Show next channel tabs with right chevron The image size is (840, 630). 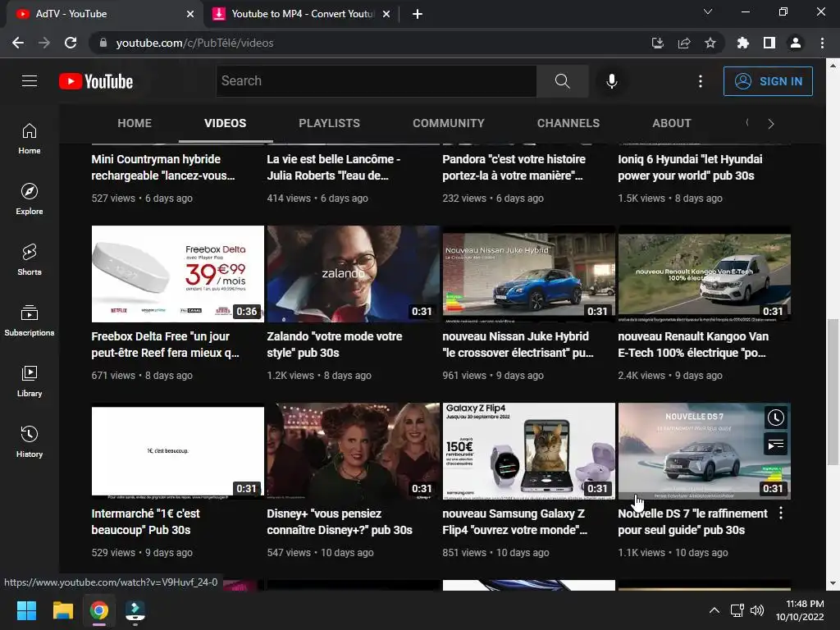tap(771, 124)
